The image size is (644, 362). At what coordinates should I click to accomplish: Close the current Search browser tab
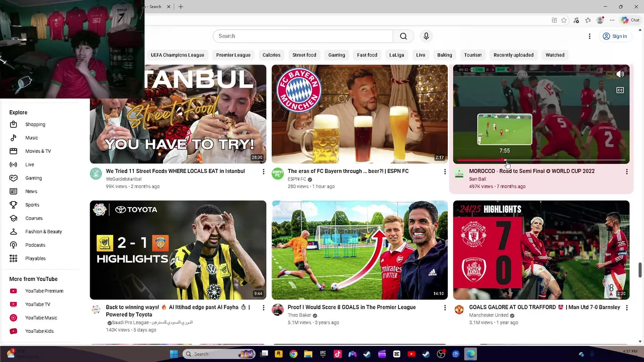(x=169, y=7)
